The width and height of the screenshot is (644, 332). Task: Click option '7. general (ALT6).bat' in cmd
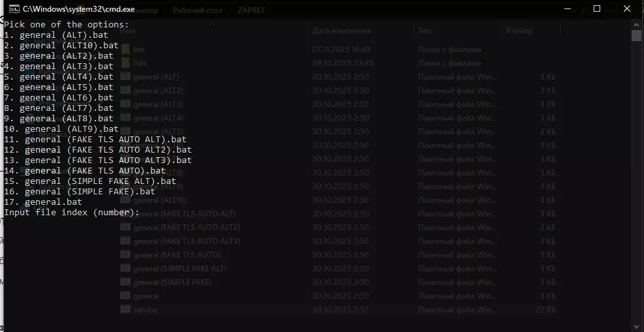59,98
